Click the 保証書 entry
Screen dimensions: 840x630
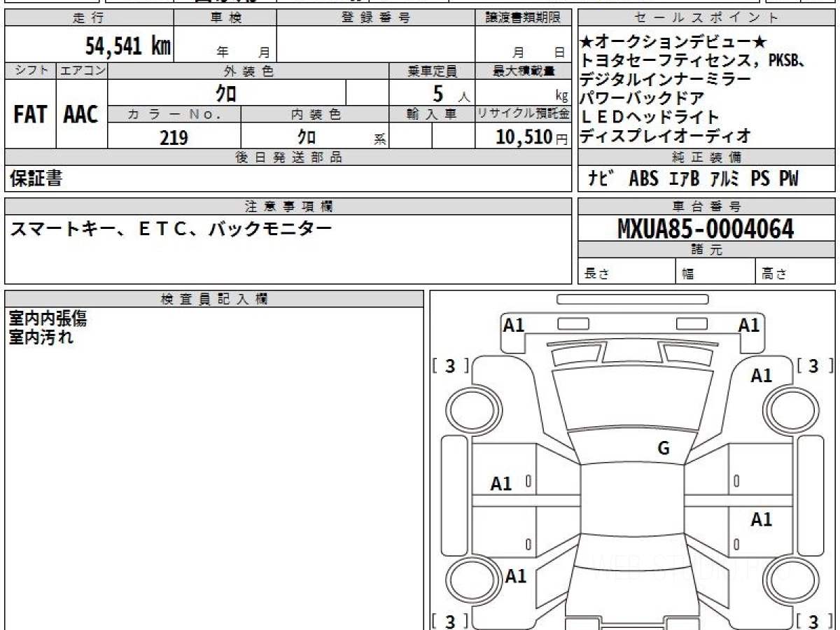(36, 179)
